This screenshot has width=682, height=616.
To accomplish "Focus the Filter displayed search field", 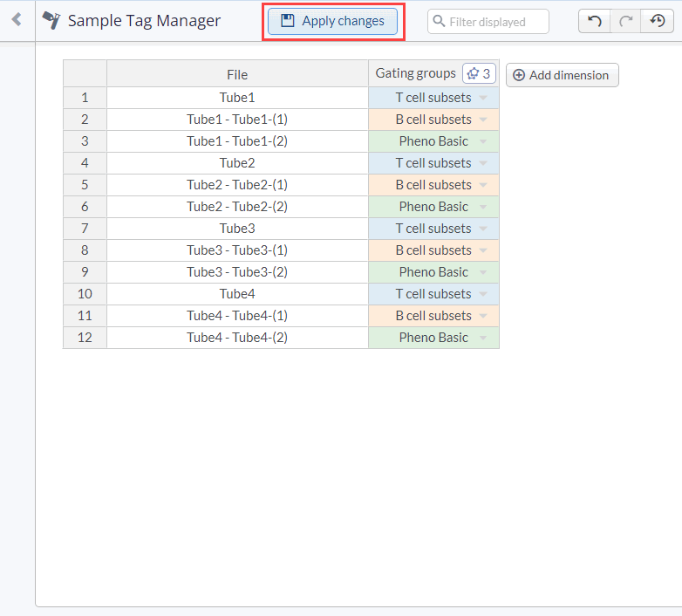I will (x=488, y=22).
